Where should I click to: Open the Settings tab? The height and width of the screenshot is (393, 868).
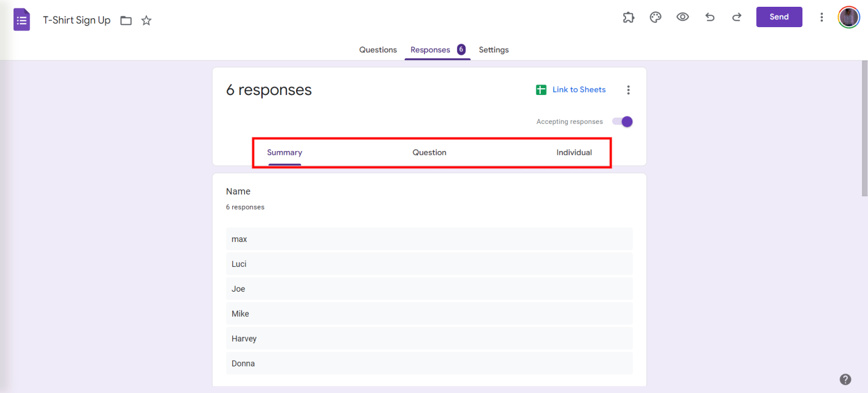[493, 50]
